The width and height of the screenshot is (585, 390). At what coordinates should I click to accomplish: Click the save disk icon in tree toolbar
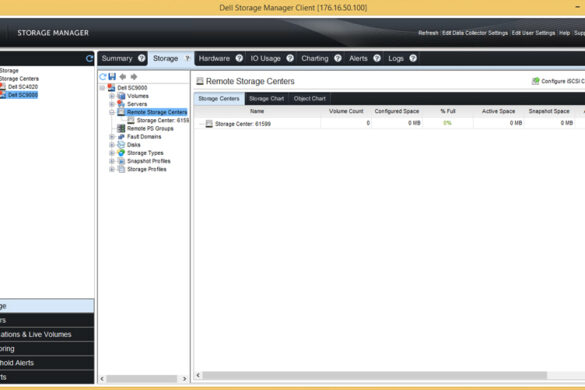pos(112,77)
